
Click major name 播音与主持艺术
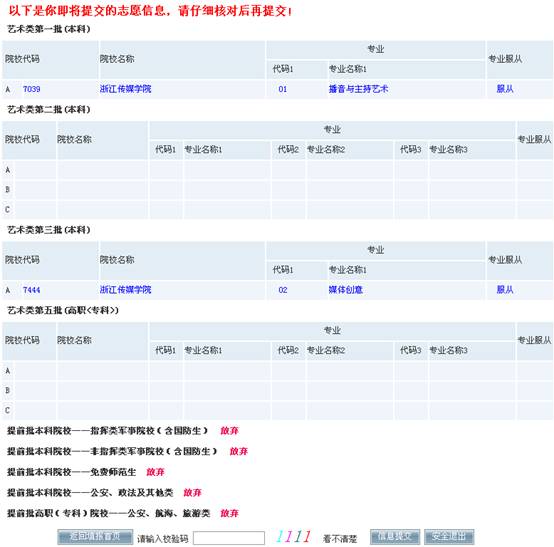click(358, 89)
